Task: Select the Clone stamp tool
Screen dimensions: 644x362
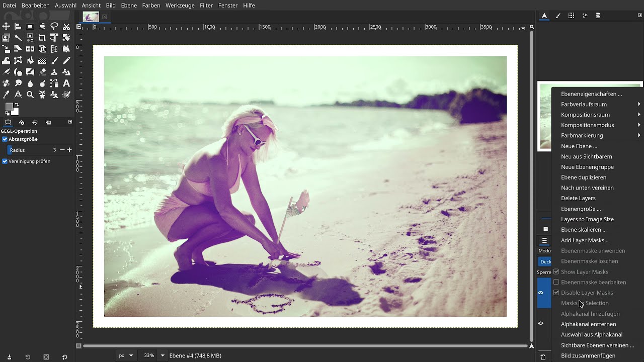Action: point(54,72)
